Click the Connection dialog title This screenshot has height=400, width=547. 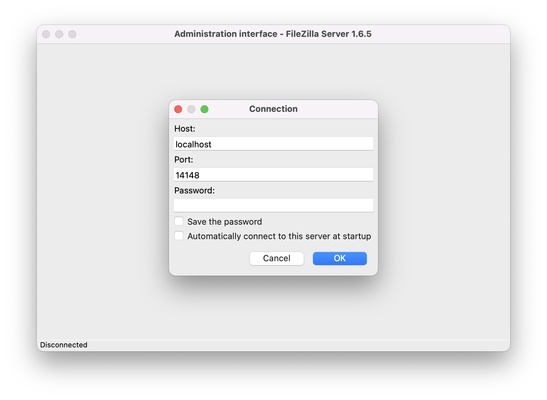(273, 109)
